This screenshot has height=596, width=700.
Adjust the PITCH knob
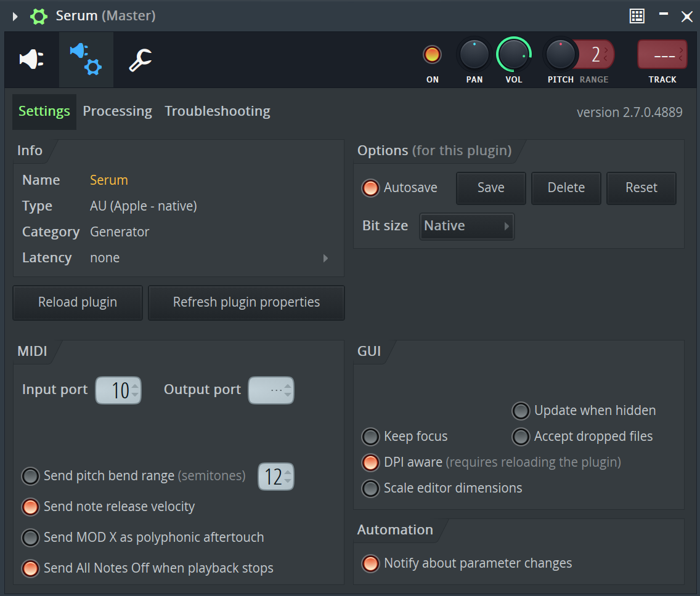click(x=560, y=54)
